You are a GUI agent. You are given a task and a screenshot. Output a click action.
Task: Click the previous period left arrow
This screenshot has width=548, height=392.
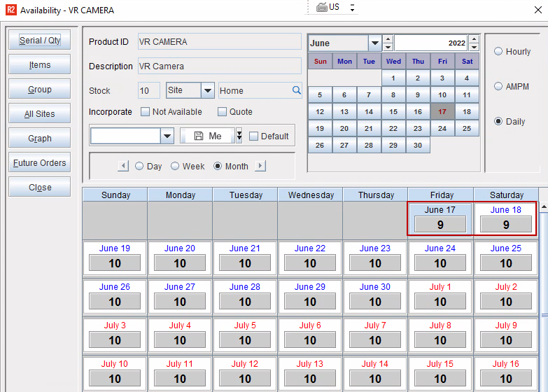pyautogui.click(x=123, y=166)
